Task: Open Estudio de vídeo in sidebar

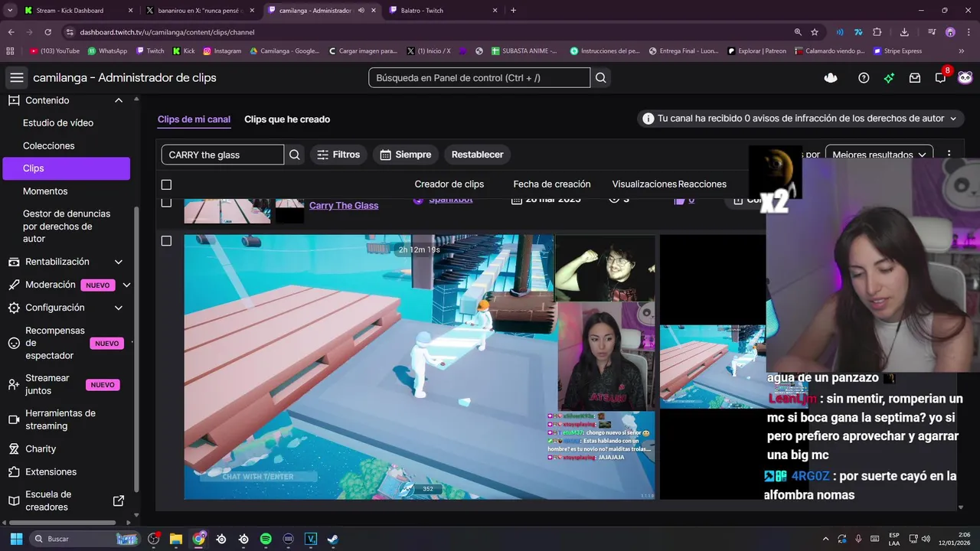Action: click(58, 122)
